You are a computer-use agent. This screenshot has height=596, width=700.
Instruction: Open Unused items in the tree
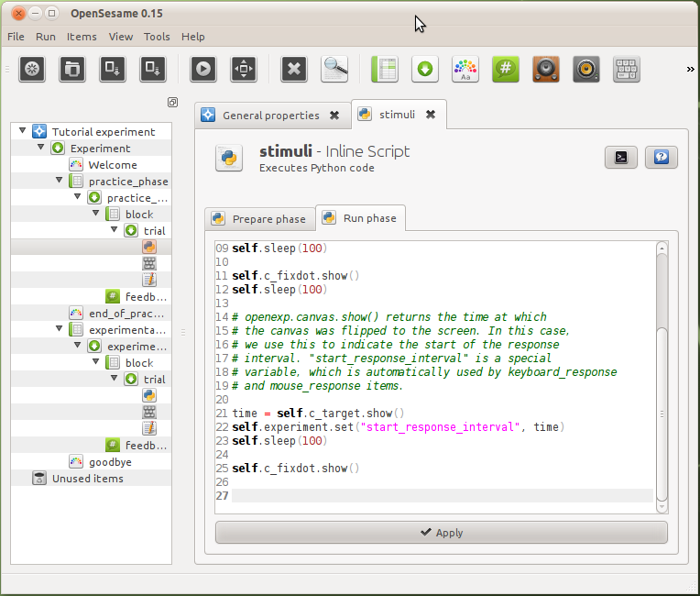coord(88,478)
